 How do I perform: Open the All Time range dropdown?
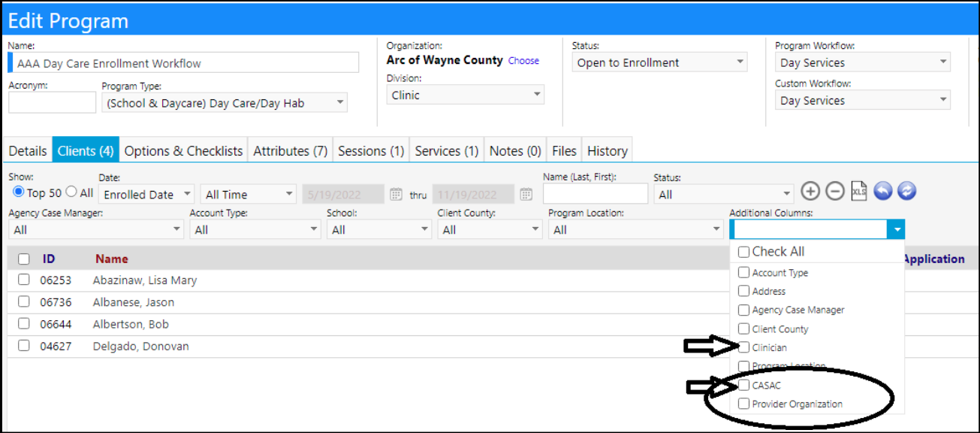[x=249, y=194]
